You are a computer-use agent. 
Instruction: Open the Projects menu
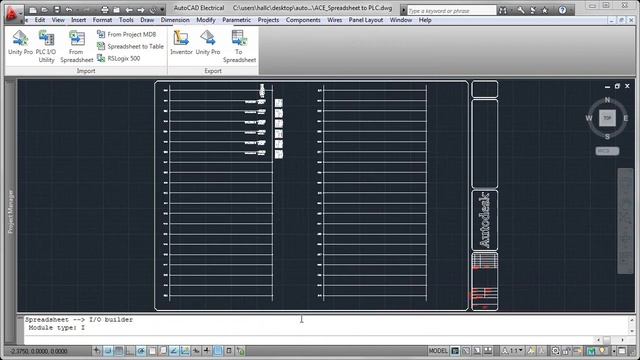268,20
